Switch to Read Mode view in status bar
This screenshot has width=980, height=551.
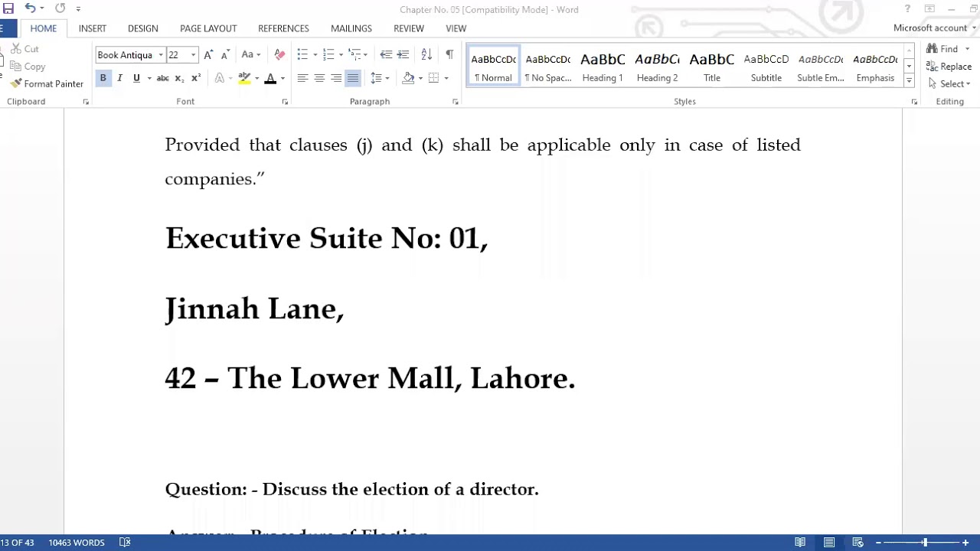tap(800, 543)
